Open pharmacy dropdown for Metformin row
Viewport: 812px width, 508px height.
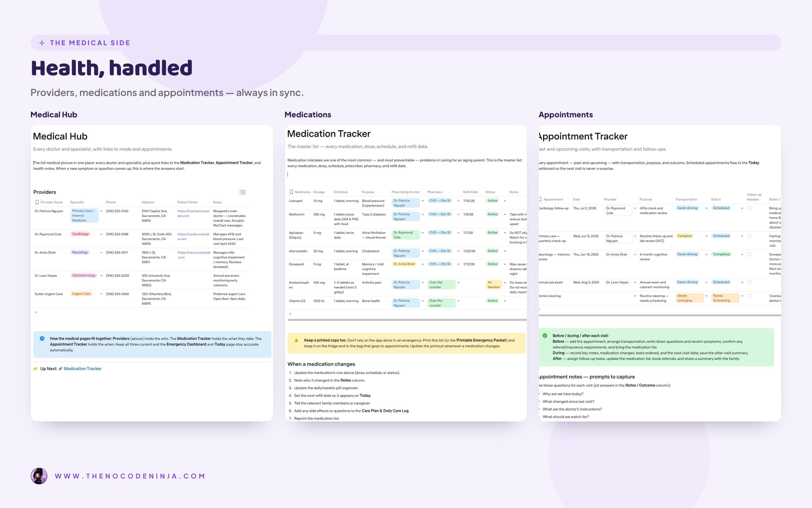tap(458, 214)
